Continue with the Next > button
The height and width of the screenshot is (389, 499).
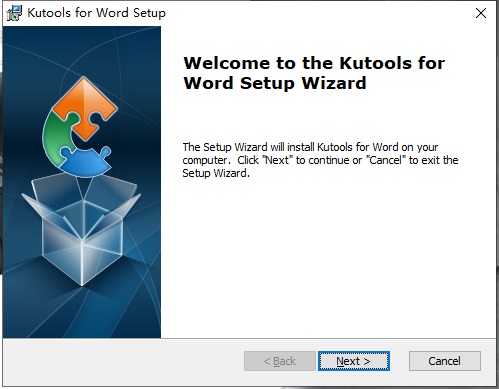click(354, 361)
